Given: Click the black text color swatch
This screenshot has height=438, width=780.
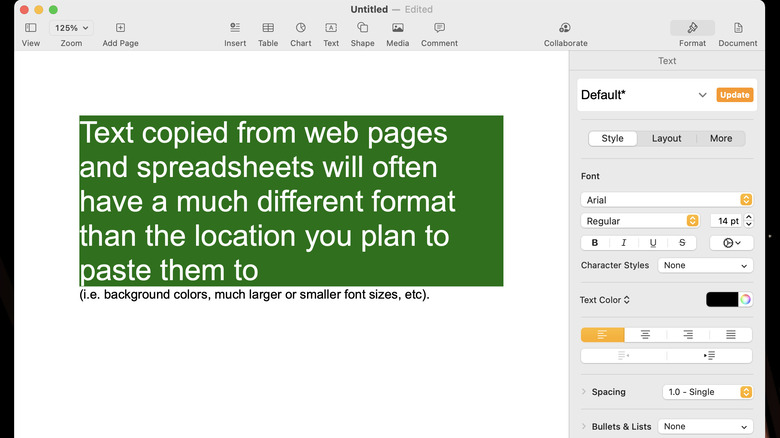Looking at the screenshot, I should coord(721,300).
